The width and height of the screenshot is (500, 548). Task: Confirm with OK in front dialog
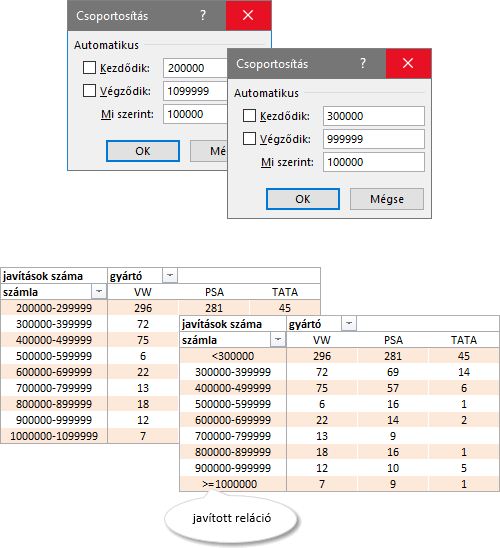(303, 199)
